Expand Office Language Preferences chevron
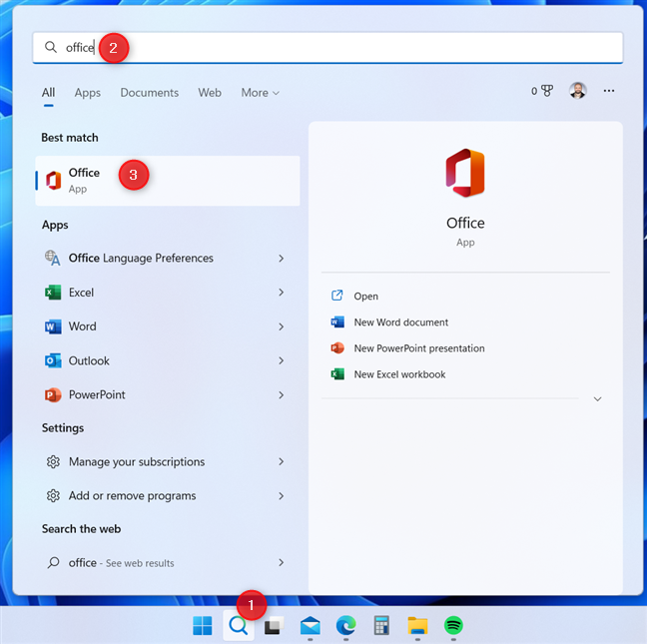647x644 pixels. point(281,259)
